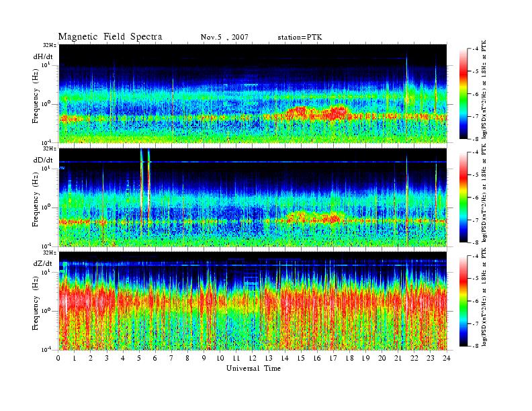
Task: Click the "32Hz" tick of the dH/dt panel
Action: (x=50, y=45)
